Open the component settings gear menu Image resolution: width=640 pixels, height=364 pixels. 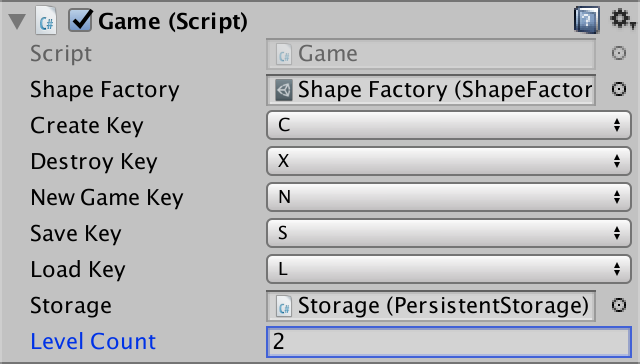622,19
